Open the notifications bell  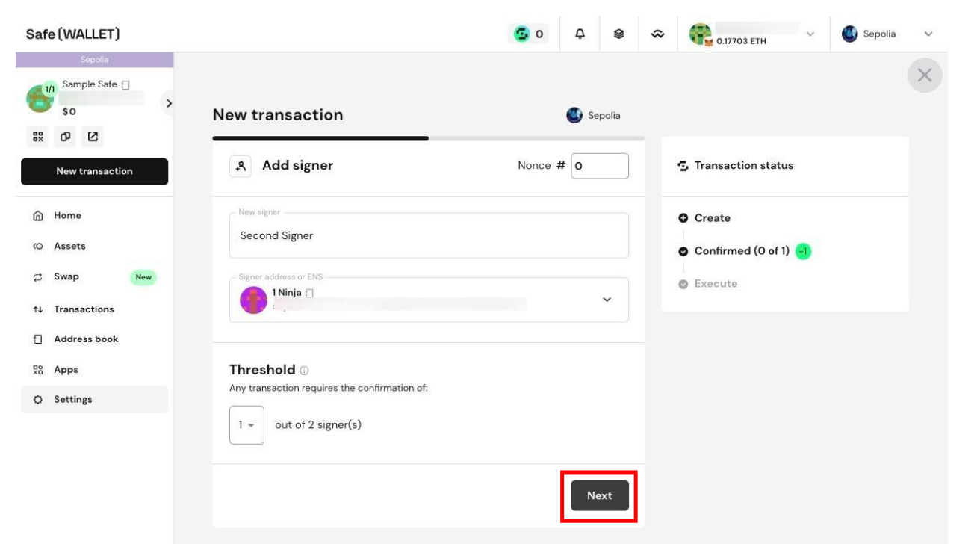tap(580, 34)
